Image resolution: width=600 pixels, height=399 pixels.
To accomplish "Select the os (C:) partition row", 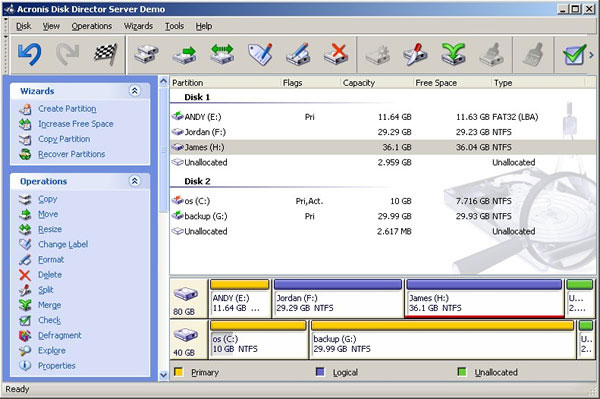I will [383, 201].
